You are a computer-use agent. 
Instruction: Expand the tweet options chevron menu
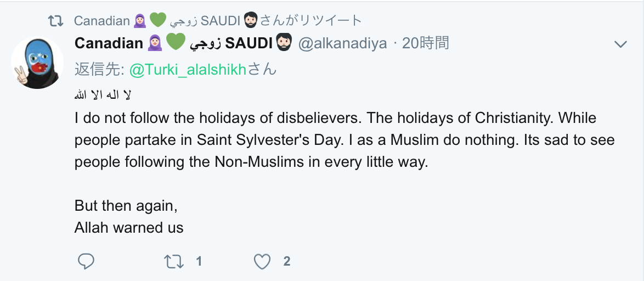(620, 44)
